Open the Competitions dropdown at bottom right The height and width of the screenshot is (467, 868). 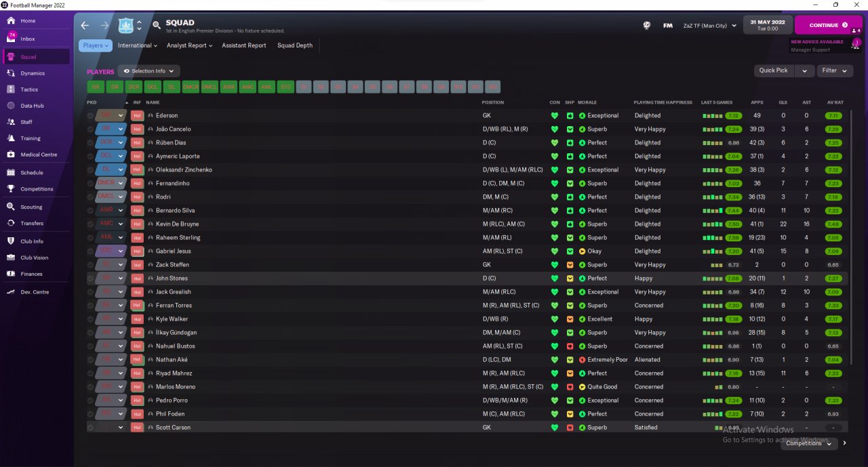(x=808, y=443)
